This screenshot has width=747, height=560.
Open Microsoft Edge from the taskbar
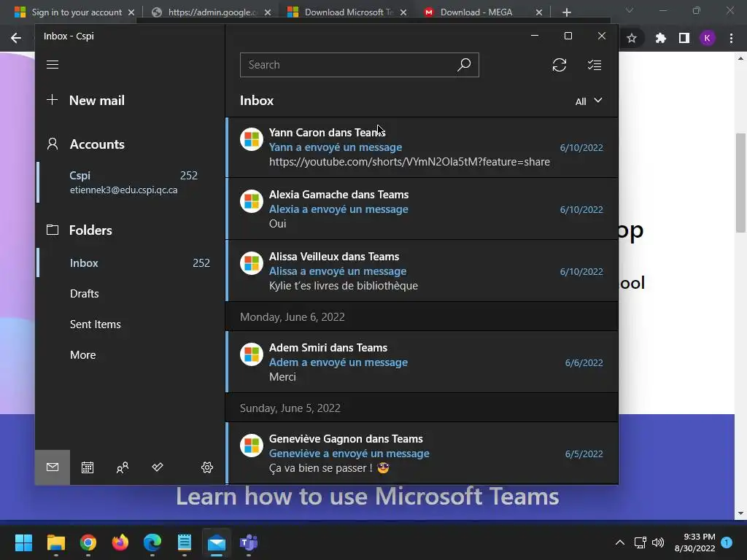152,542
